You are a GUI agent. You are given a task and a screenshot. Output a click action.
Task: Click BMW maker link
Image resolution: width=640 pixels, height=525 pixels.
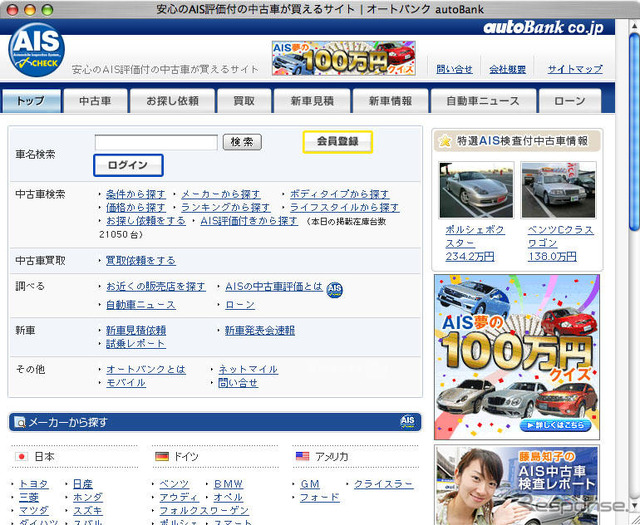(x=229, y=484)
